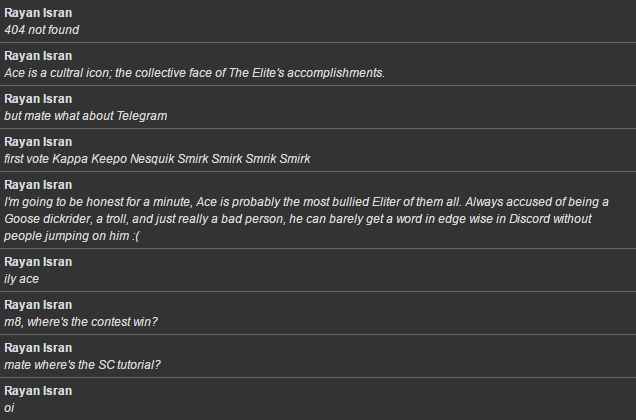The width and height of the screenshot is (636, 420).
Task: Click the 'people jumping on him :(' line
Action: [x=72, y=236]
